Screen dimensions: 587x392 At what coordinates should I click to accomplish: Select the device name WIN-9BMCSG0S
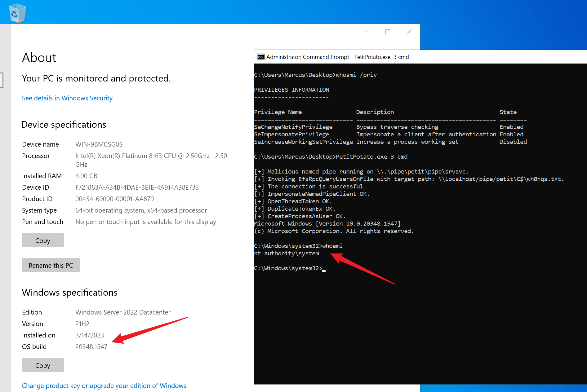(x=99, y=144)
